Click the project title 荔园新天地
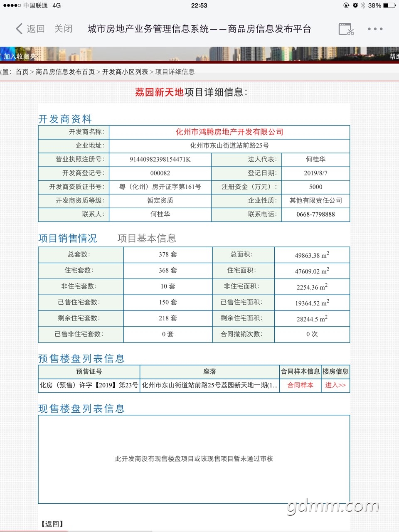 click(159, 92)
